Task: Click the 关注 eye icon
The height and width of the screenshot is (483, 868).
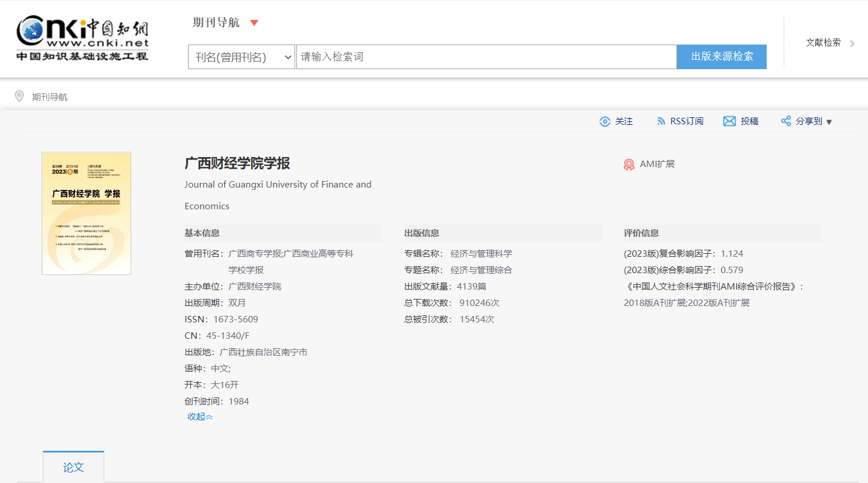Action: coord(605,121)
